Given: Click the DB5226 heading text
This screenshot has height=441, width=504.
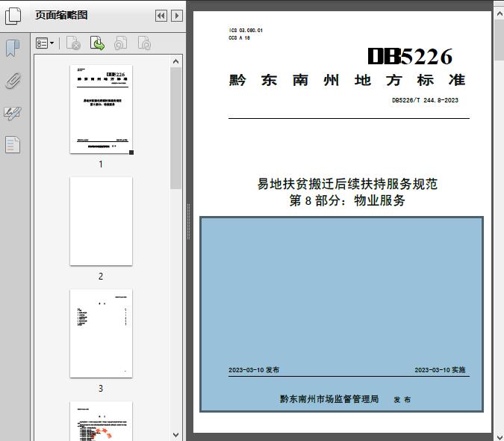Looking at the screenshot, I should [x=410, y=57].
